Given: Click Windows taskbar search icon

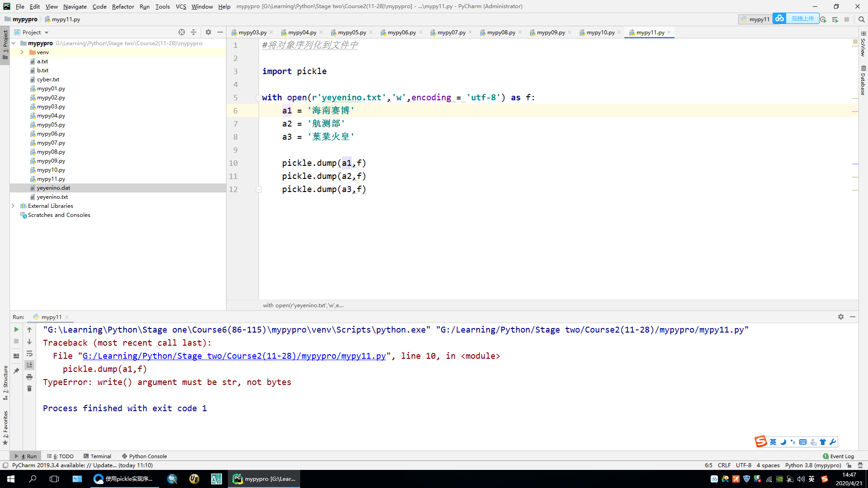Looking at the screenshot, I should coord(33,479).
